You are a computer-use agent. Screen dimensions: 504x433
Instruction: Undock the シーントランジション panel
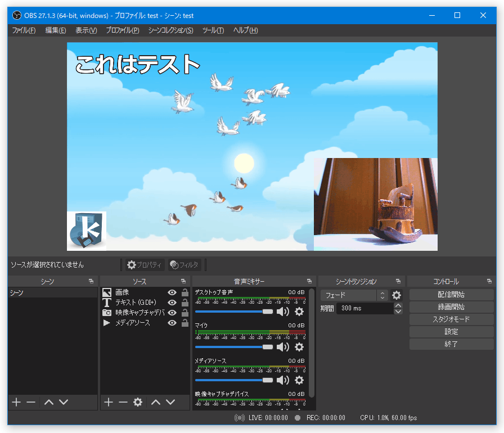[399, 281]
